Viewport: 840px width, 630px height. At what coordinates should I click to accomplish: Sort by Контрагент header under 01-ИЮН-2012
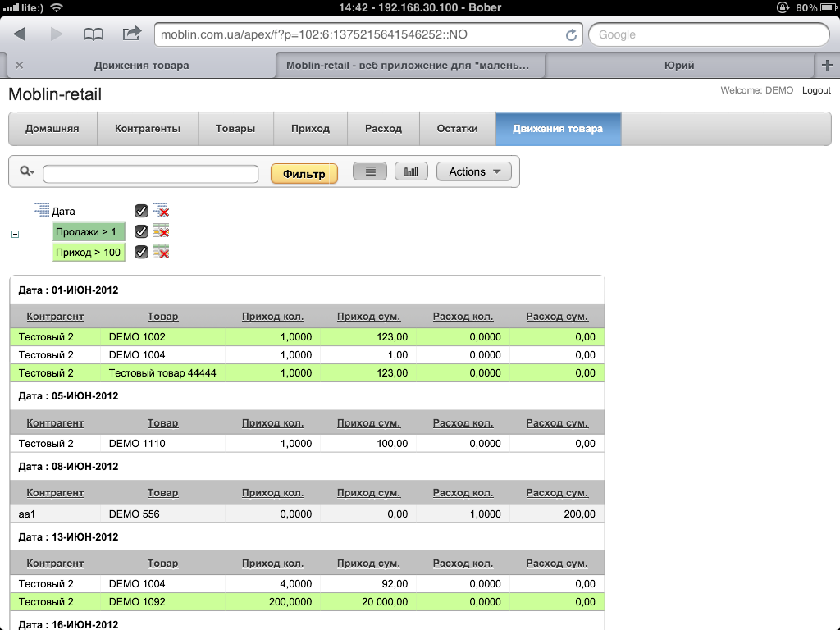pyautogui.click(x=55, y=316)
